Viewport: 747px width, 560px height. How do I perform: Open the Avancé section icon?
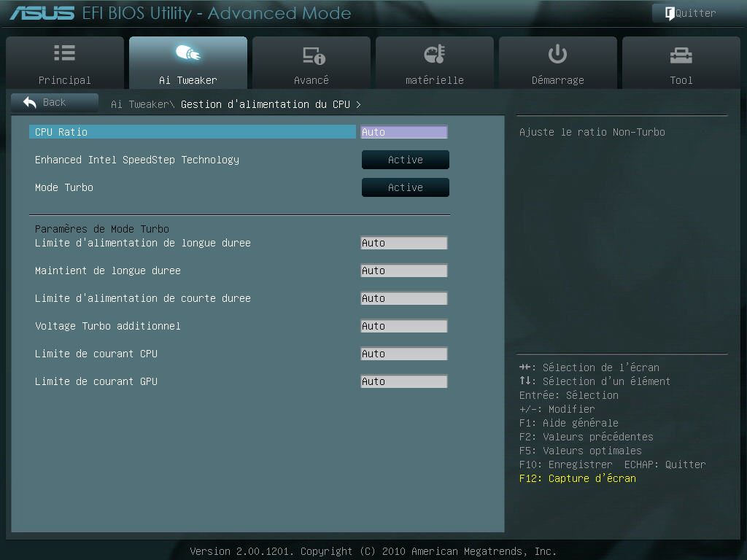tap(311, 52)
